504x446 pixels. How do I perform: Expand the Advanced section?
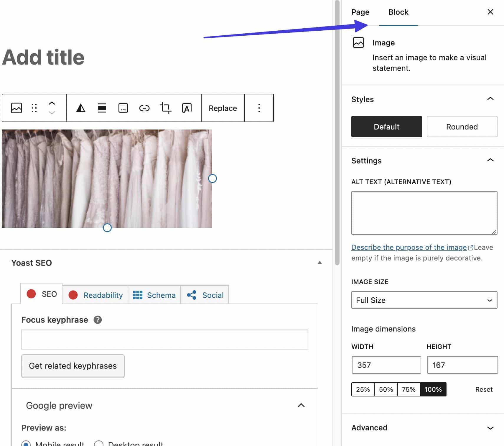pyautogui.click(x=490, y=427)
